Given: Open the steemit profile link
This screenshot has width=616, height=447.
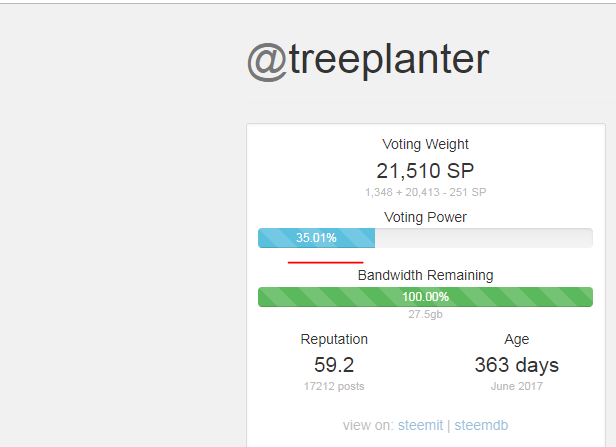Looking at the screenshot, I should point(420,425).
